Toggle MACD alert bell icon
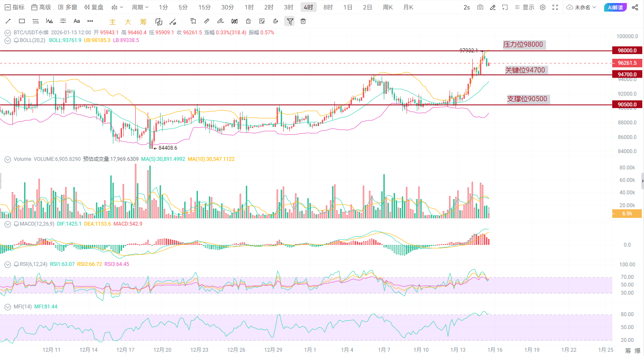 [x=16, y=224]
